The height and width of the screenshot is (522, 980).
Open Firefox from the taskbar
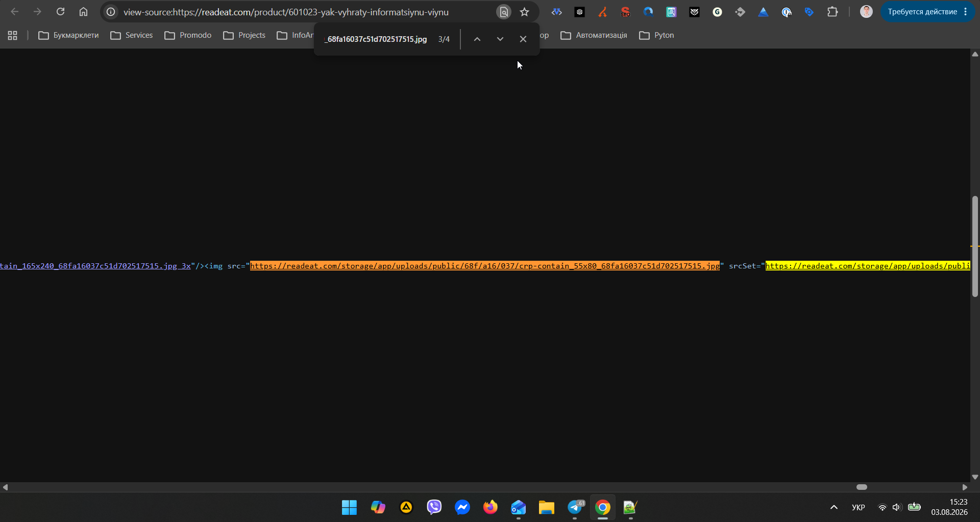(491, 507)
